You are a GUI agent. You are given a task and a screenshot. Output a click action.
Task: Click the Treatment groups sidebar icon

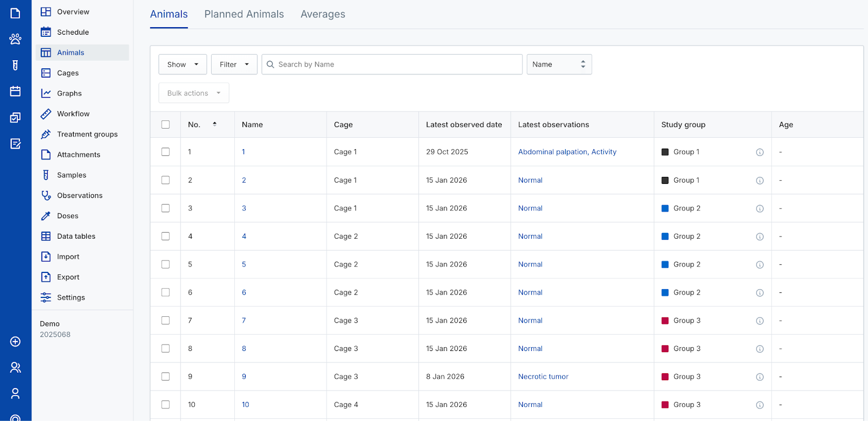pyautogui.click(x=46, y=134)
